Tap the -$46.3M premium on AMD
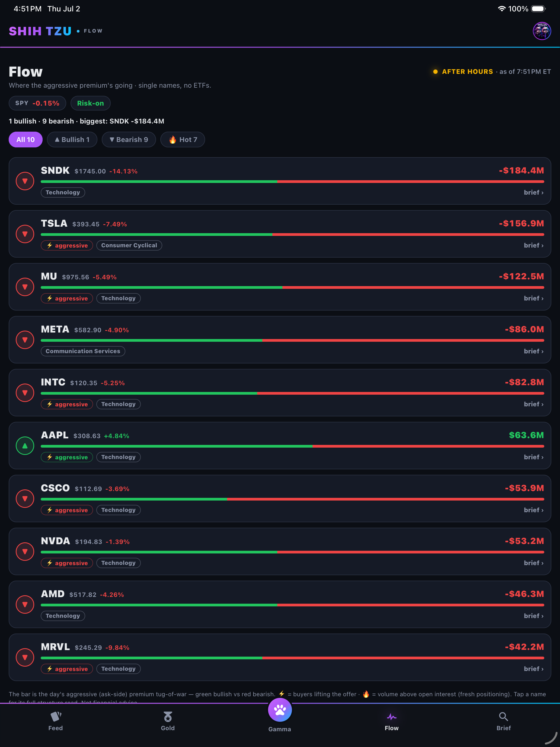The height and width of the screenshot is (747, 560). click(524, 594)
